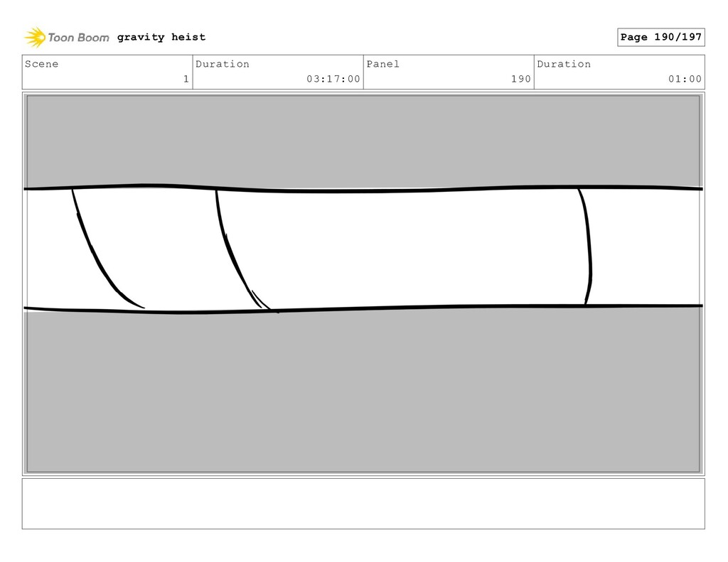Click the 'Panel' header label
The width and height of the screenshot is (728, 562).
(382, 64)
